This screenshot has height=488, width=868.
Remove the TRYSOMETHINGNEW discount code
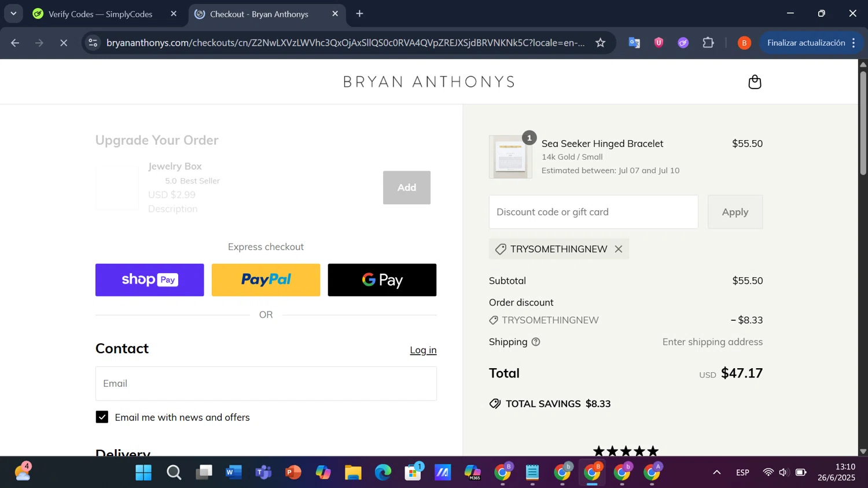[619, 249]
